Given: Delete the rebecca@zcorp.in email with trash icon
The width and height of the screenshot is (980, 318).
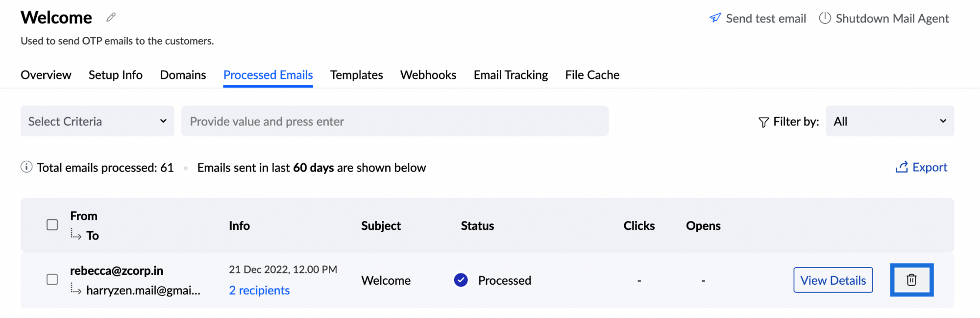Looking at the screenshot, I should tap(911, 280).
